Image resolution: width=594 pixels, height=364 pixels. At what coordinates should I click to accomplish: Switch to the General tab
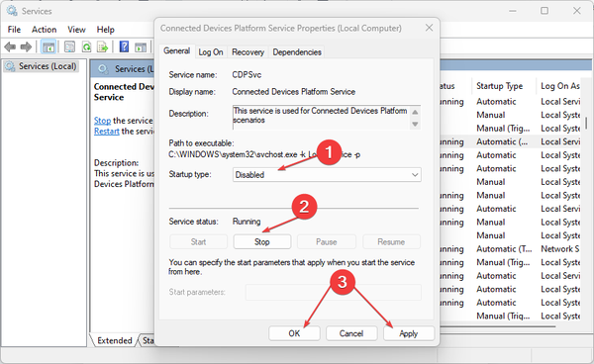pos(176,51)
